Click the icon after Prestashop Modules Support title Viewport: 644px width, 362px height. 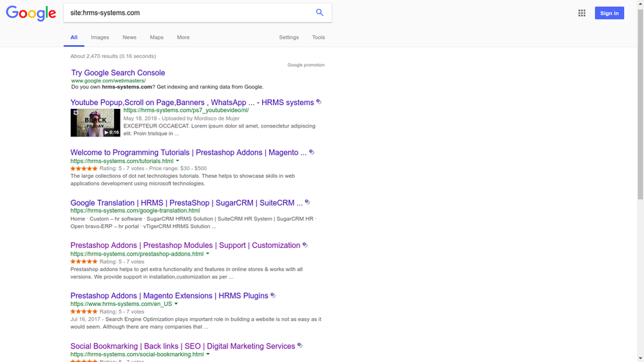[305, 245]
